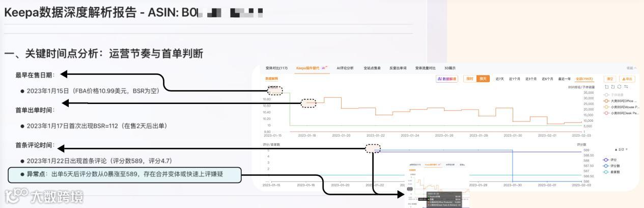Click the 首单出单时间 heading
The image size is (644, 208).
35,110
